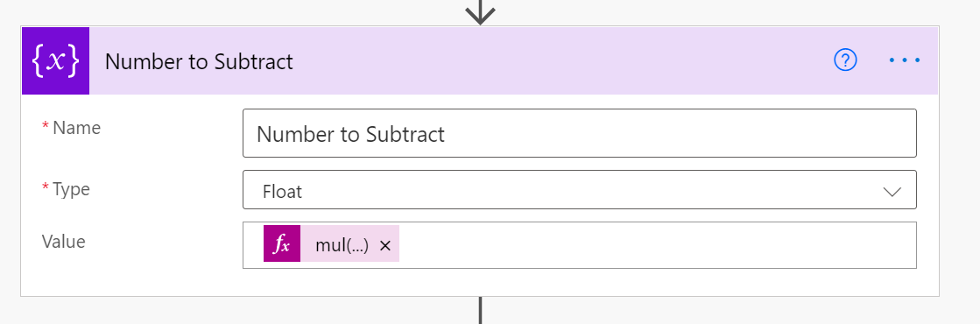Click the purple {x} variable icon

[x=56, y=60]
